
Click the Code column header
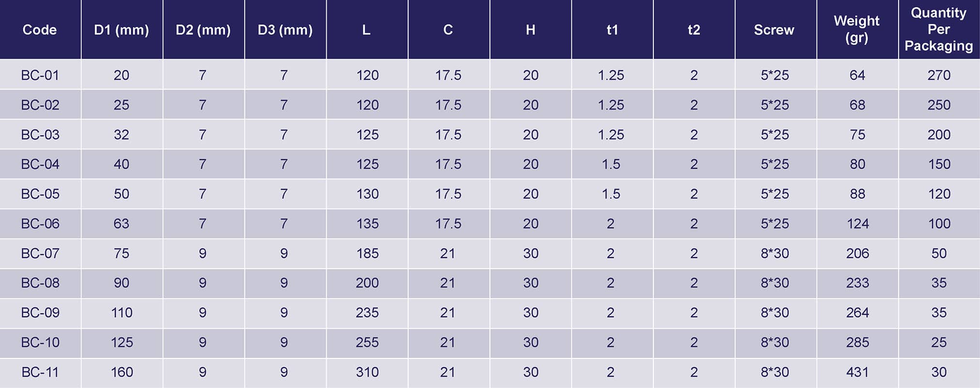pyautogui.click(x=40, y=30)
